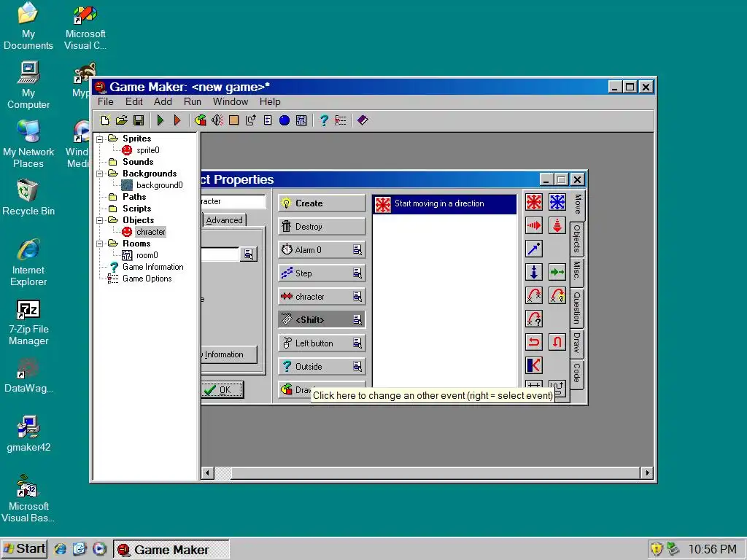Open event selector on Outside event button
Viewport: 747px width, 560px height.
(x=357, y=367)
